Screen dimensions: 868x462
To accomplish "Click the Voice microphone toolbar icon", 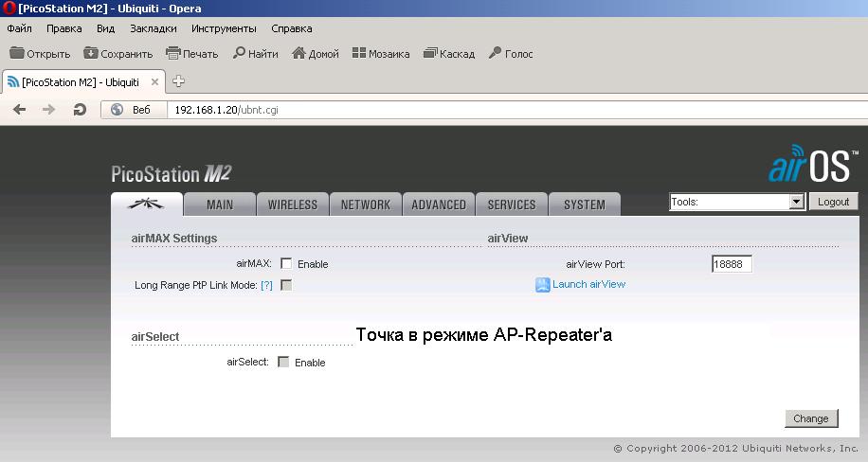I will [x=495, y=53].
